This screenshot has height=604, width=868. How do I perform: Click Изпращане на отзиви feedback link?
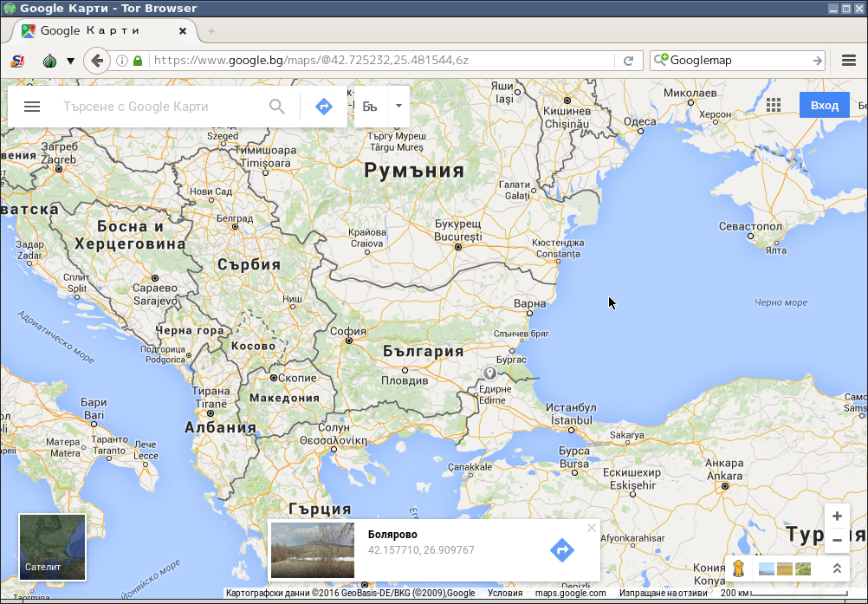tap(664, 593)
